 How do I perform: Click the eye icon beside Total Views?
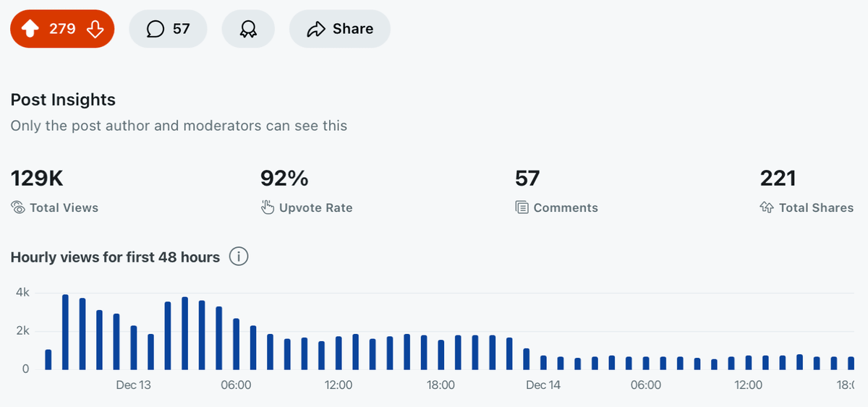point(18,207)
